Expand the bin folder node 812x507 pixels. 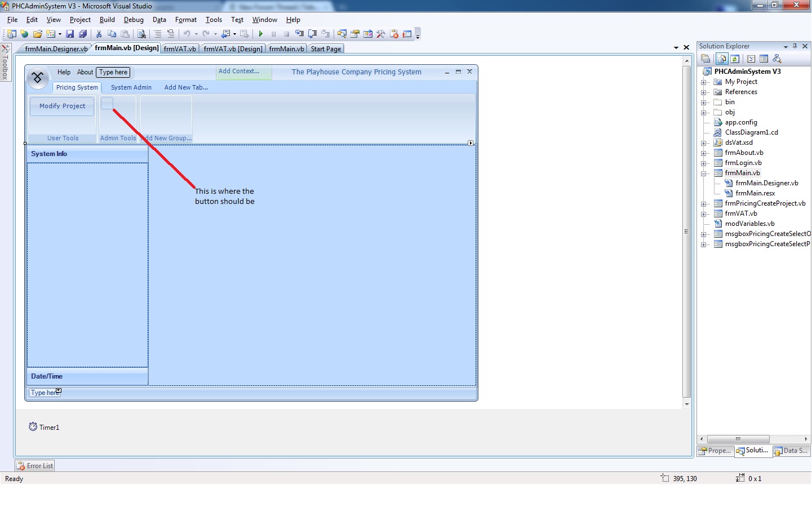(x=704, y=103)
